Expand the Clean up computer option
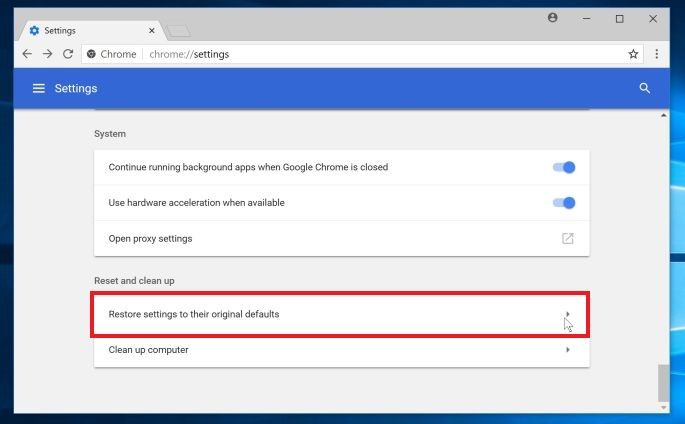The height and width of the screenshot is (424, 685). point(567,350)
